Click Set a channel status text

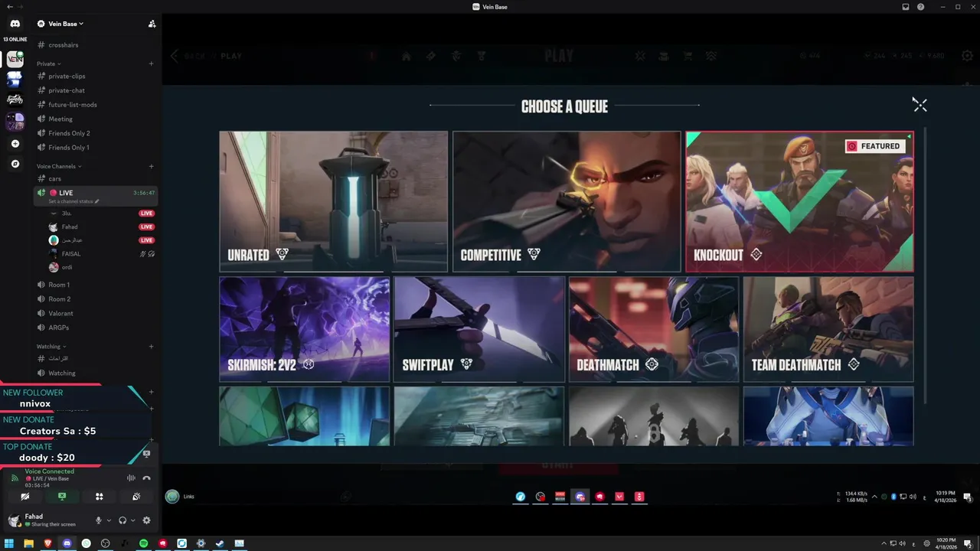point(70,201)
